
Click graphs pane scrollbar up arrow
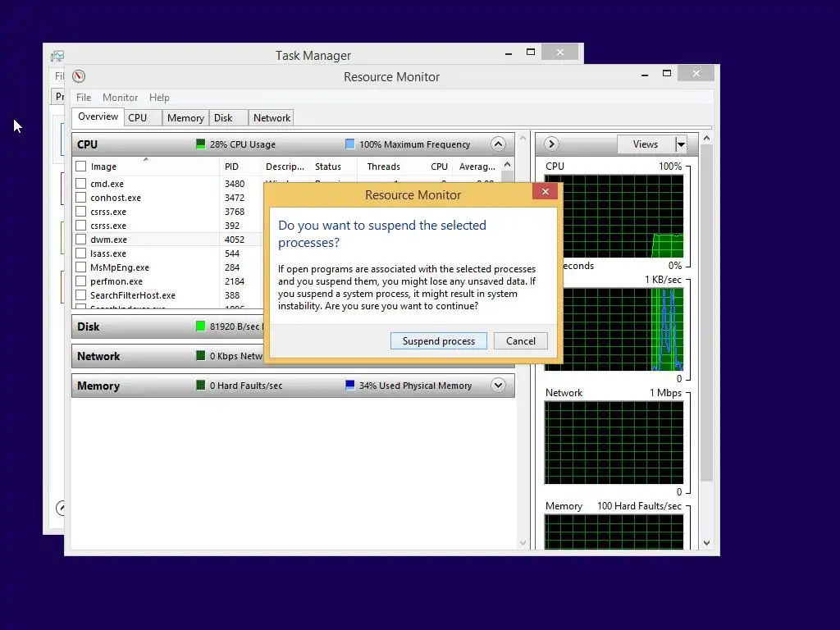pos(706,138)
